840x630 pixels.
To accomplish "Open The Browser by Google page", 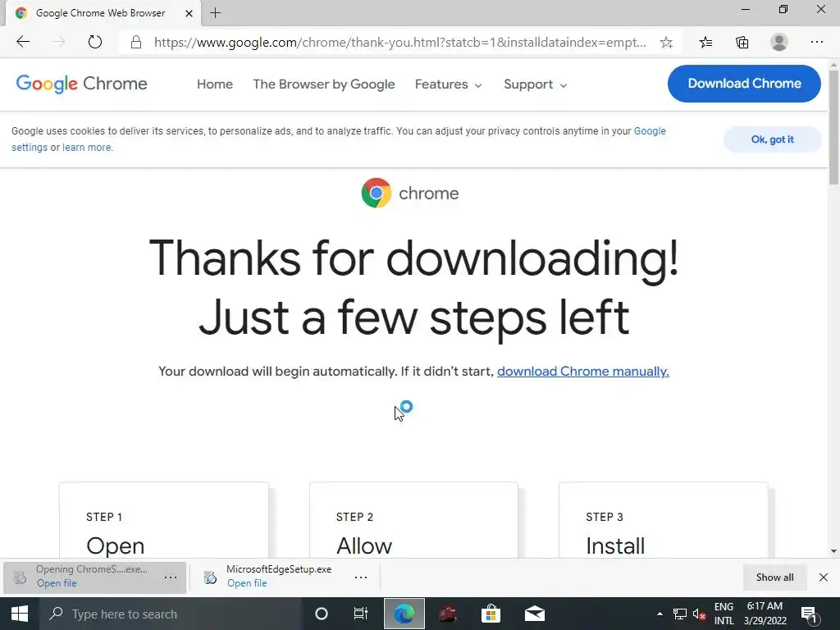I will pyautogui.click(x=323, y=84).
